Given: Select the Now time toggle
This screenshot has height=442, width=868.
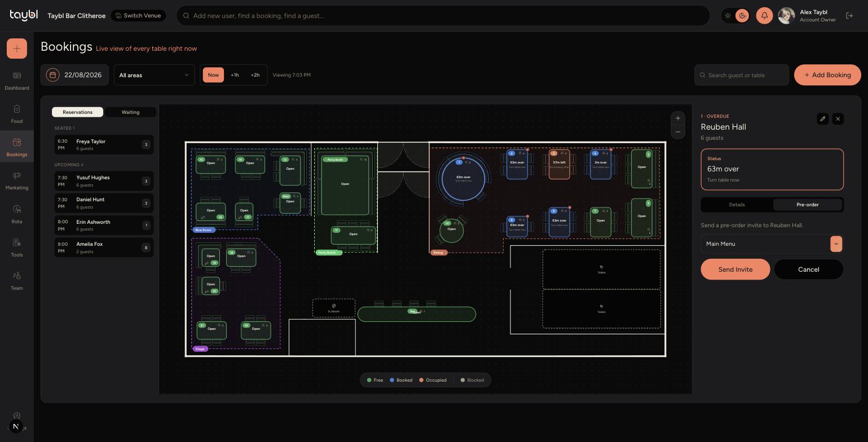Looking at the screenshot, I should click(x=213, y=75).
